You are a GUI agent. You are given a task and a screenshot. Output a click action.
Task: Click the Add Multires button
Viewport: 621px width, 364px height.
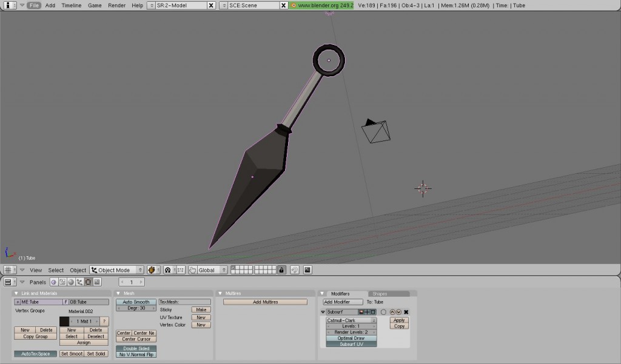[266, 302]
